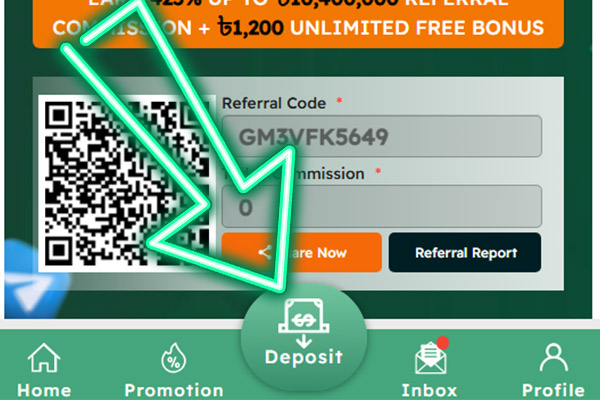Tap the Home house icon
The width and height of the screenshot is (600, 400).
(x=44, y=358)
